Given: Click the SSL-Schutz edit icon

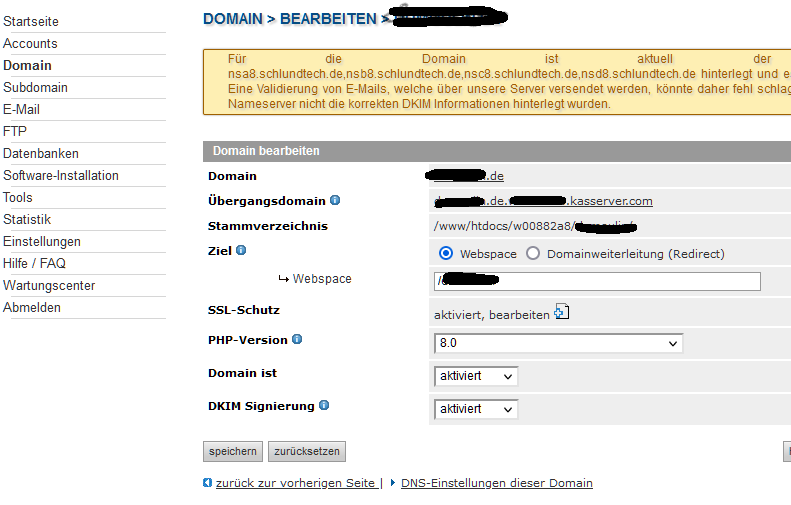Looking at the screenshot, I should pos(561,313).
